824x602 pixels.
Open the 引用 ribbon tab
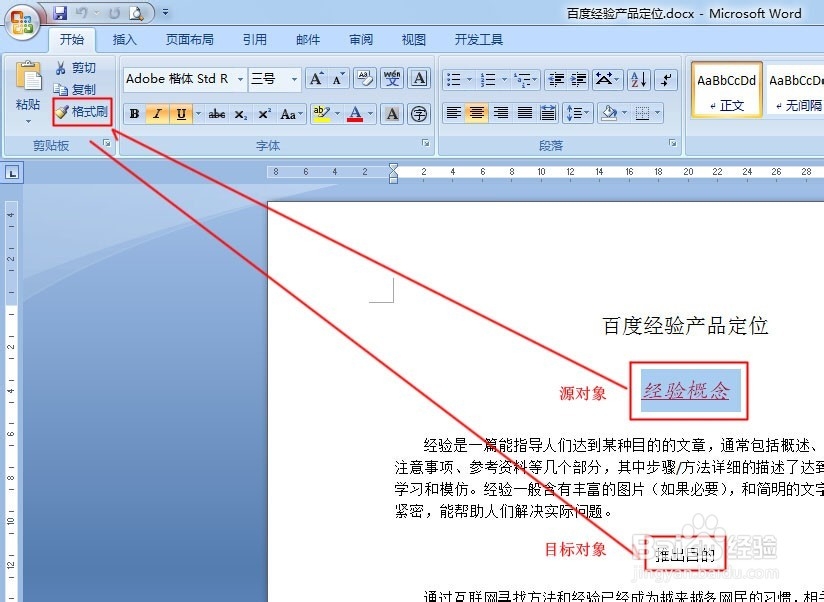click(x=255, y=39)
